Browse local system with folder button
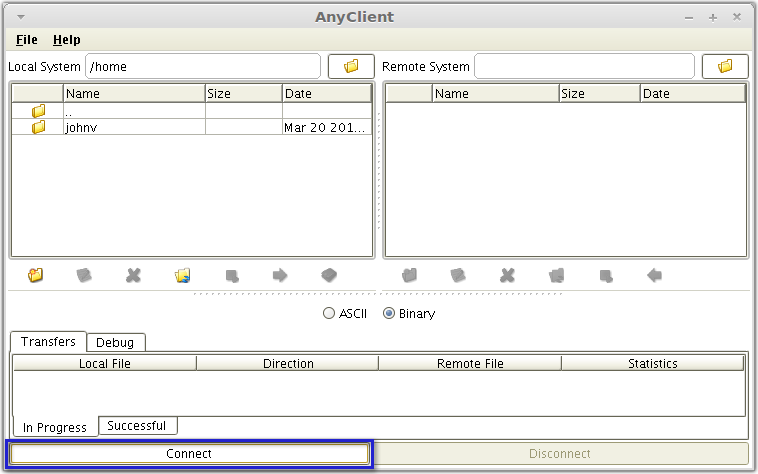Image resolution: width=758 pixels, height=474 pixels. click(351, 66)
